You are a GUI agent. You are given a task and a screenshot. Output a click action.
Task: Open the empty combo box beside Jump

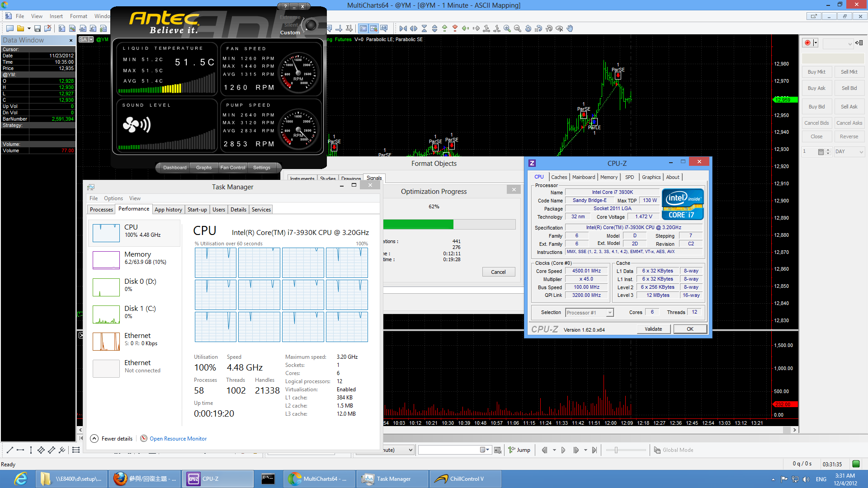454,450
